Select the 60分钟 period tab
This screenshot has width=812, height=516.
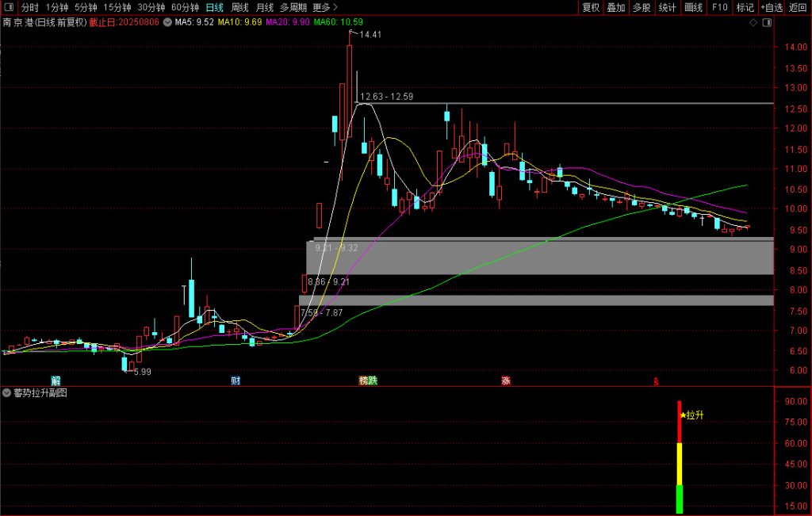185,8
